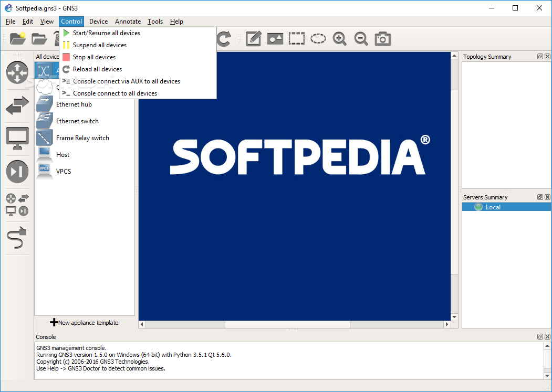Viewport: 552px width, 392px height.
Task: Click the VPCS device icon
Action: (x=44, y=172)
